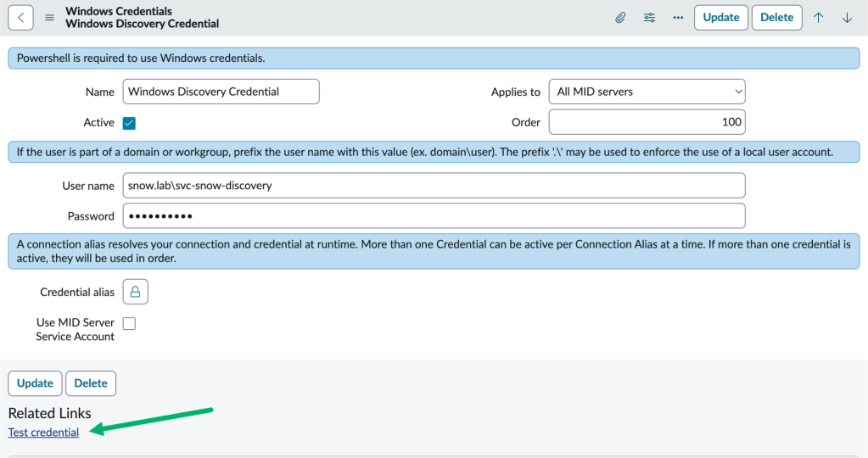Open personalize form settings sliders icon
The image size is (868, 458).
tap(649, 18)
